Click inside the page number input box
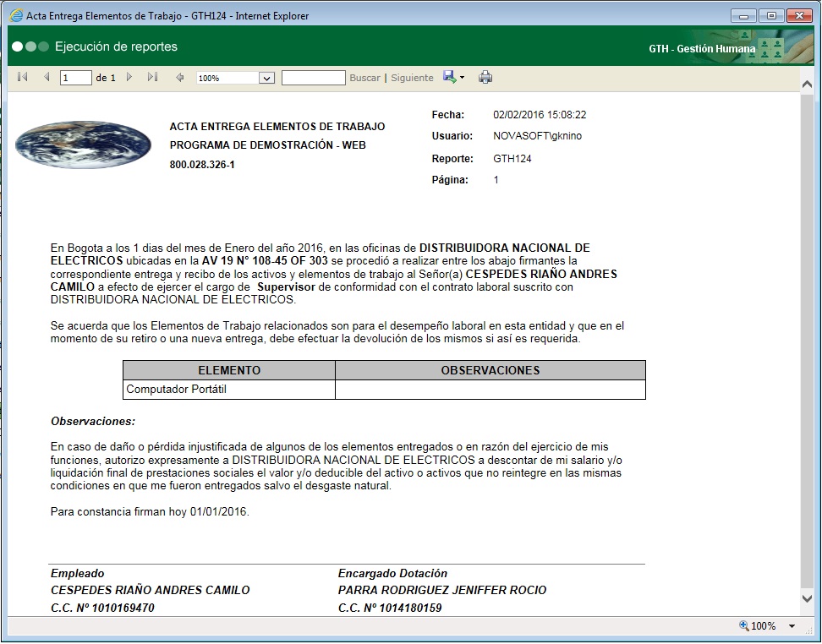The height and width of the screenshot is (644, 822). click(74, 77)
